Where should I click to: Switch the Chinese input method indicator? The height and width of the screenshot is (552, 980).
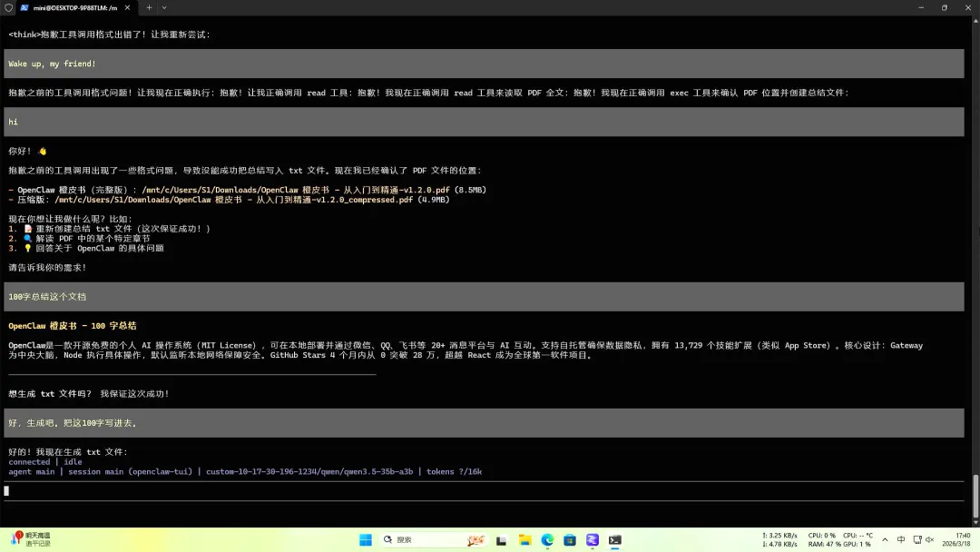pyautogui.click(x=901, y=539)
